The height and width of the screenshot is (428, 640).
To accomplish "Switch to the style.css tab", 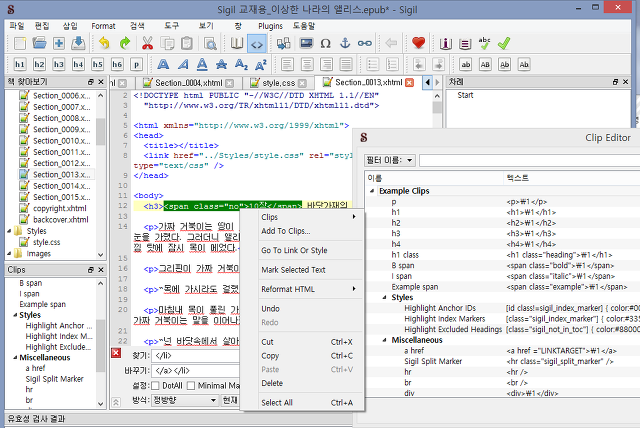I will [278, 83].
